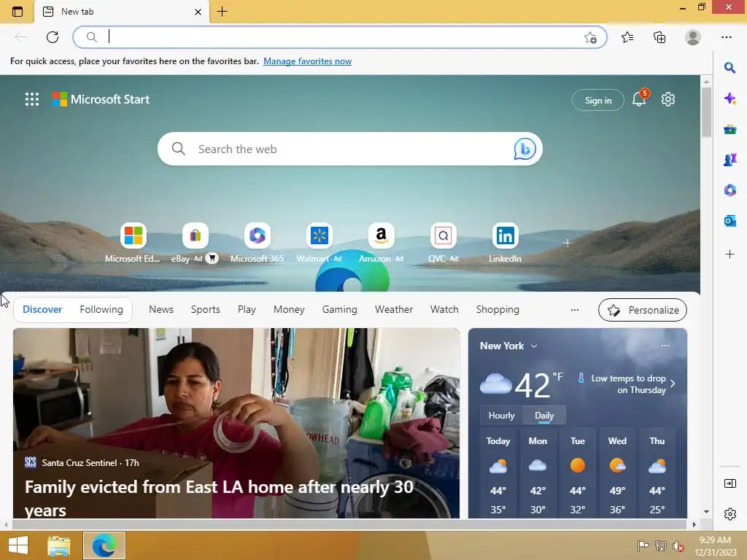747x560 pixels.
Task: Click in the browser address bar
Action: point(340,37)
